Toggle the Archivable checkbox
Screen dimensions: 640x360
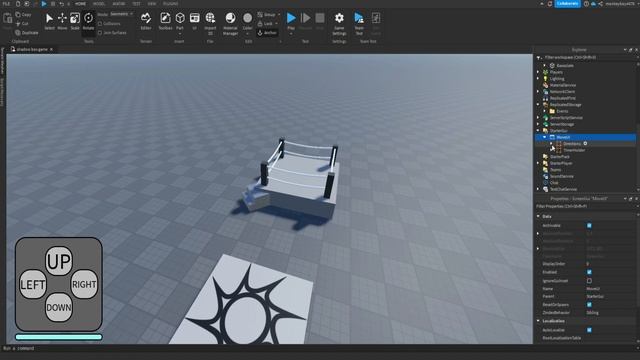(589, 226)
